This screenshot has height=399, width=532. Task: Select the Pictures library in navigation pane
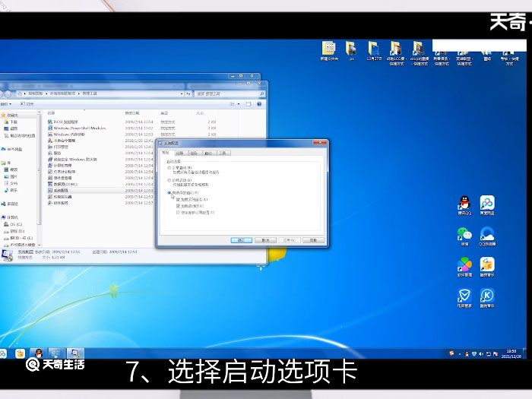[x=11, y=176]
